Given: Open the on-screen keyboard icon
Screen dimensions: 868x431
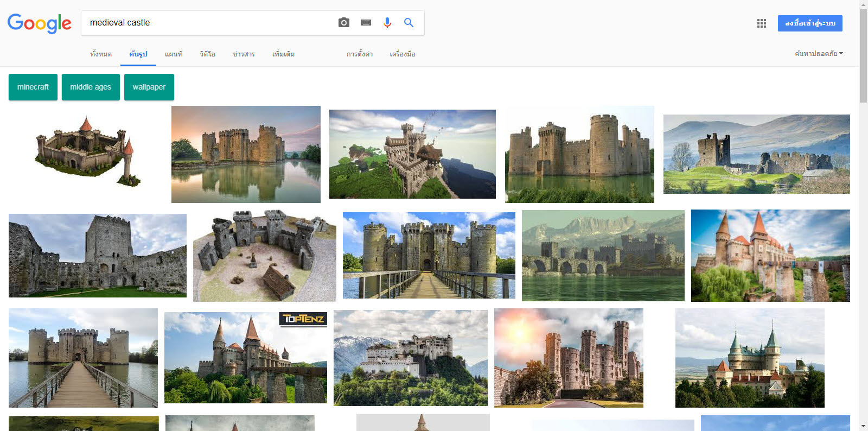Looking at the screenshot, I should (x=366, y=23).
